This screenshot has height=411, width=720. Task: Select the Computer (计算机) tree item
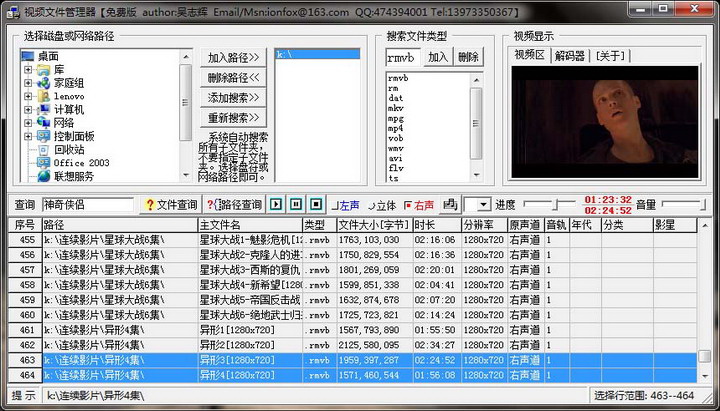coord(69,110)
